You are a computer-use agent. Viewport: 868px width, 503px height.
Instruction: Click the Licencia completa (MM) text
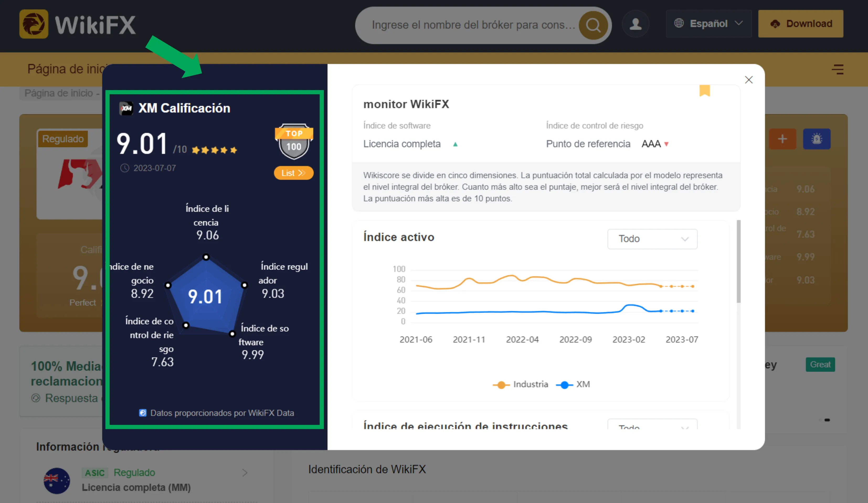136,488
